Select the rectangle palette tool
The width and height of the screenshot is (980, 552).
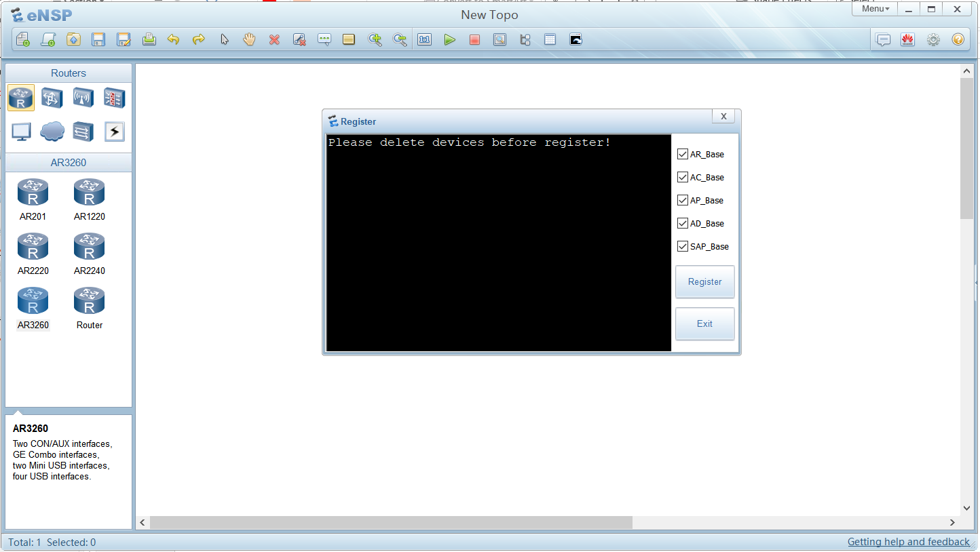click(349, 39)
